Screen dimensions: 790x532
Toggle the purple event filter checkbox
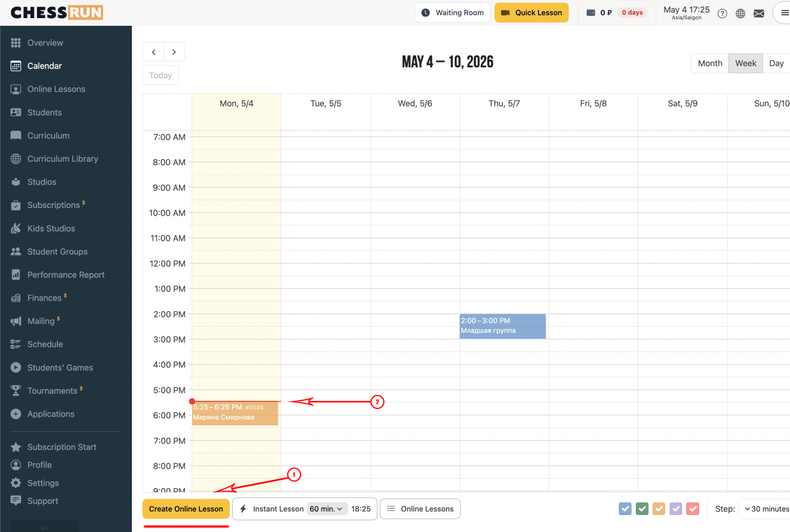676,509
